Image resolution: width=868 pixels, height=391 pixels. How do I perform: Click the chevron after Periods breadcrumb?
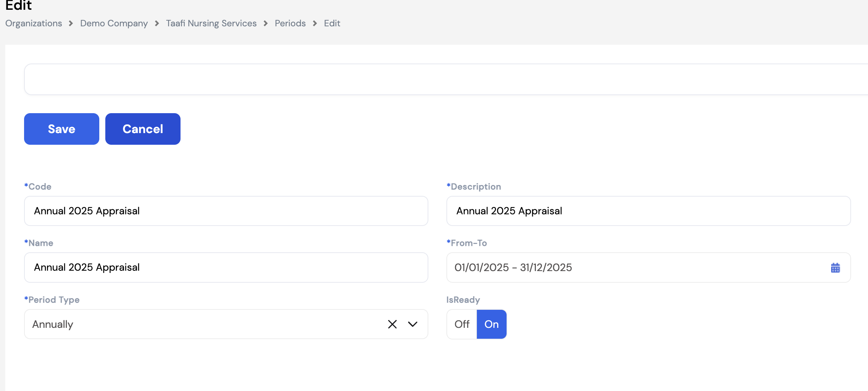click(x=315, y=23)
